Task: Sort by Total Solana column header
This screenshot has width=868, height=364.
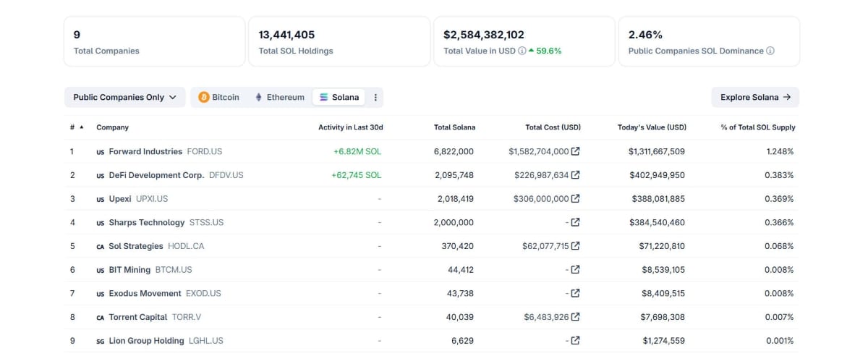Action: (x=454, y=127)
